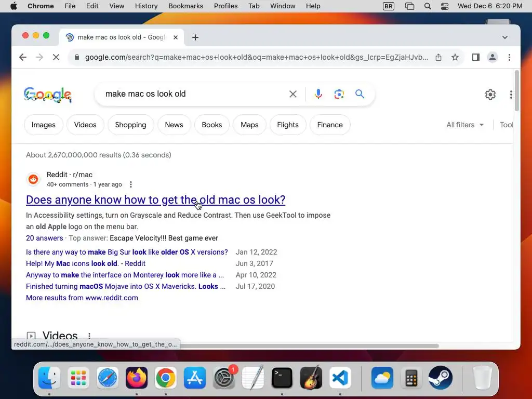The width and height of the screenshot is (532, 399).
Task: Open the File menu
Action: click(x=70, y=6)
